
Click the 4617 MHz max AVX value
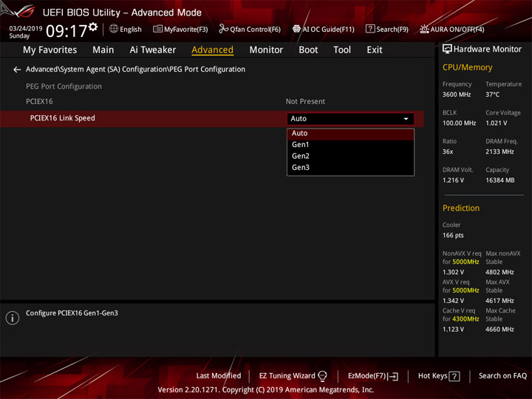click(x=499, y=301)
